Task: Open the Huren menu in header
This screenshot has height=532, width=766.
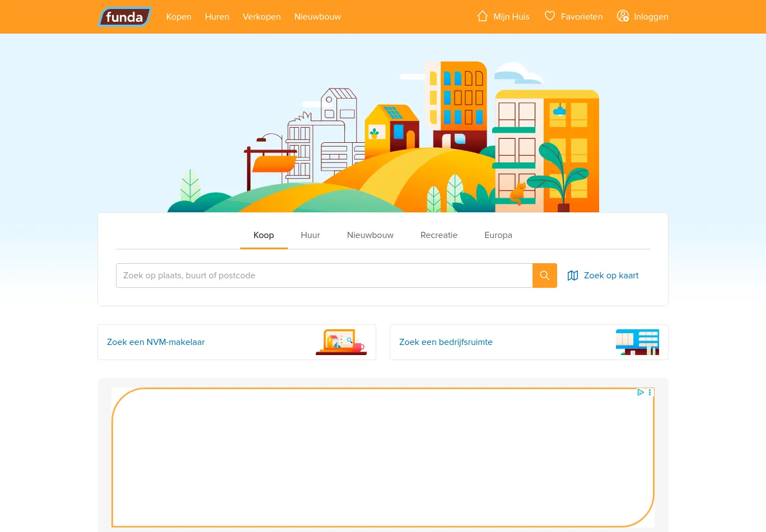Action: tap(217, 17)
